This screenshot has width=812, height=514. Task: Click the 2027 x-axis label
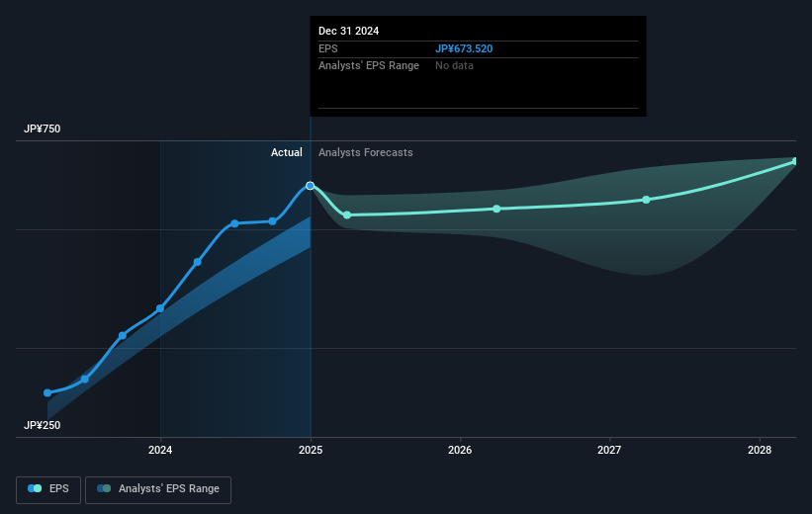point(609,450)
